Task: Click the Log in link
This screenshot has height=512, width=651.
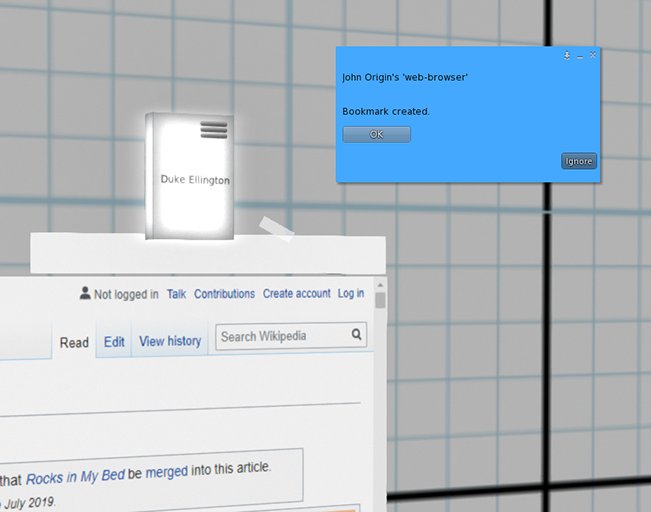Action: coord(351,294)
